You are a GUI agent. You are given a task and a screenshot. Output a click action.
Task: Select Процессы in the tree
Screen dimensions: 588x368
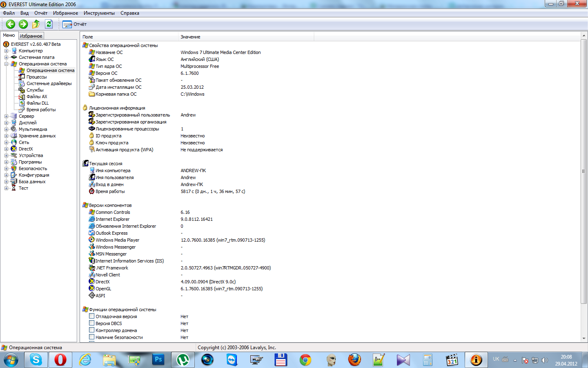coord(36,77)
